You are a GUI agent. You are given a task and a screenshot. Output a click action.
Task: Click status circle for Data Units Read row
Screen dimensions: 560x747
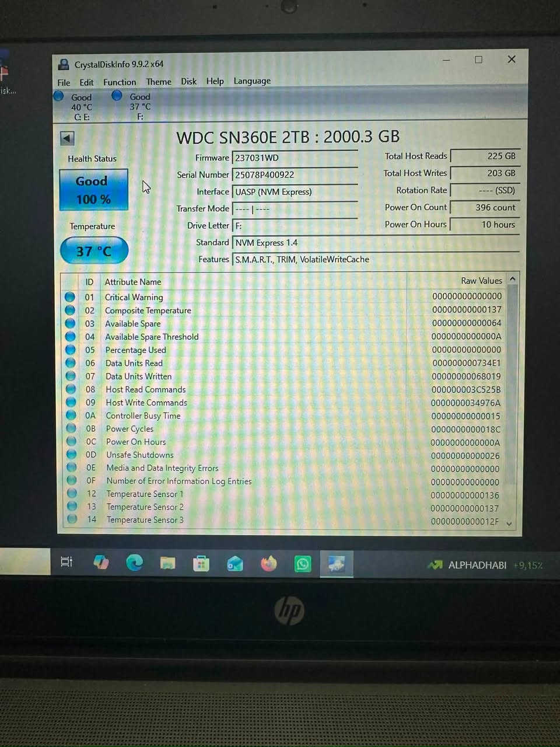point(71,363)
